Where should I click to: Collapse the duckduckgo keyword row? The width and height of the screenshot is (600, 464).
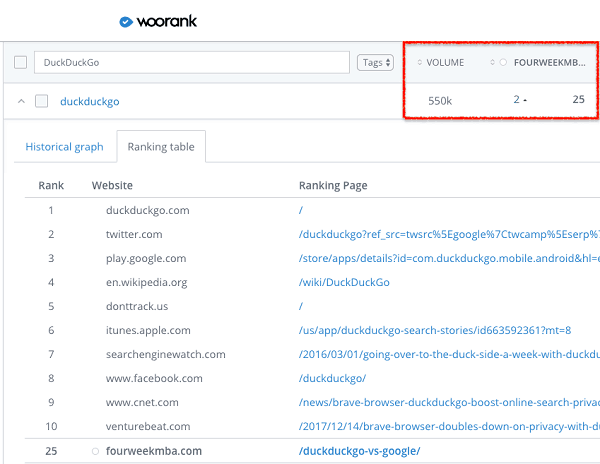click(x=20, y=101)
